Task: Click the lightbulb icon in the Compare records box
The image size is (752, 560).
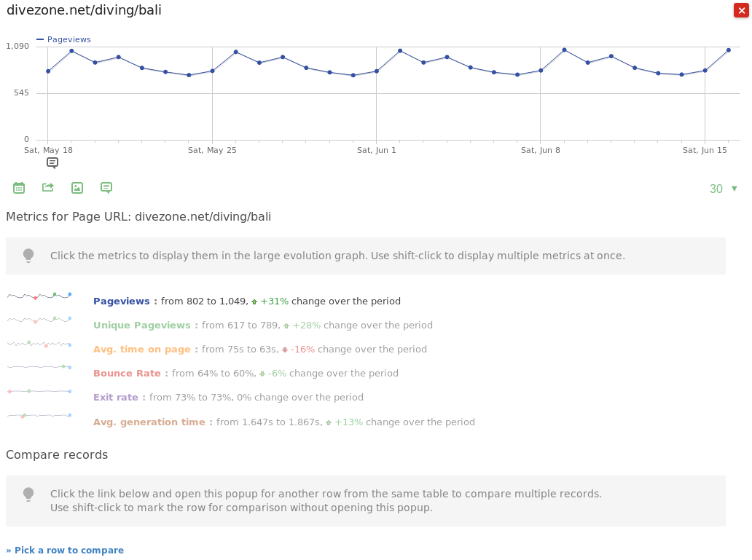Action: pyautogui.click(x=28, y=494)
